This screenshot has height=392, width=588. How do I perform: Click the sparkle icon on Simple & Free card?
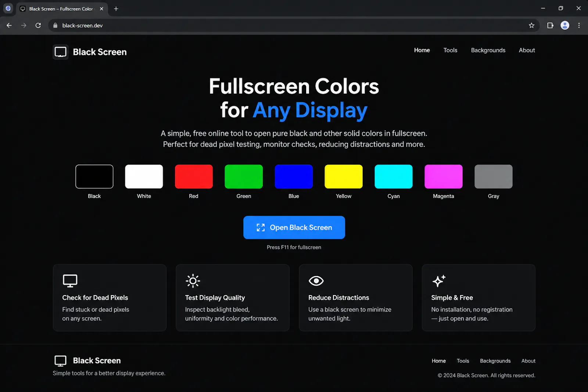439,281
